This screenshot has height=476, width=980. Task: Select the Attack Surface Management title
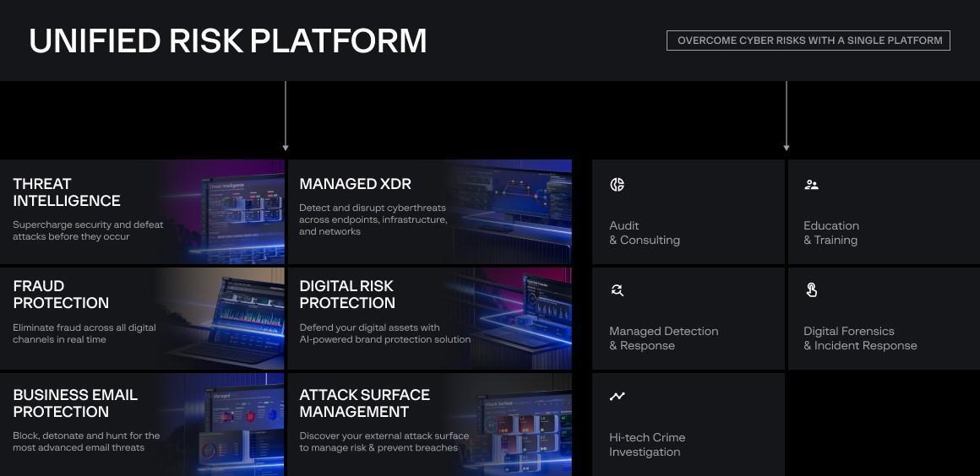pos(364,403)
